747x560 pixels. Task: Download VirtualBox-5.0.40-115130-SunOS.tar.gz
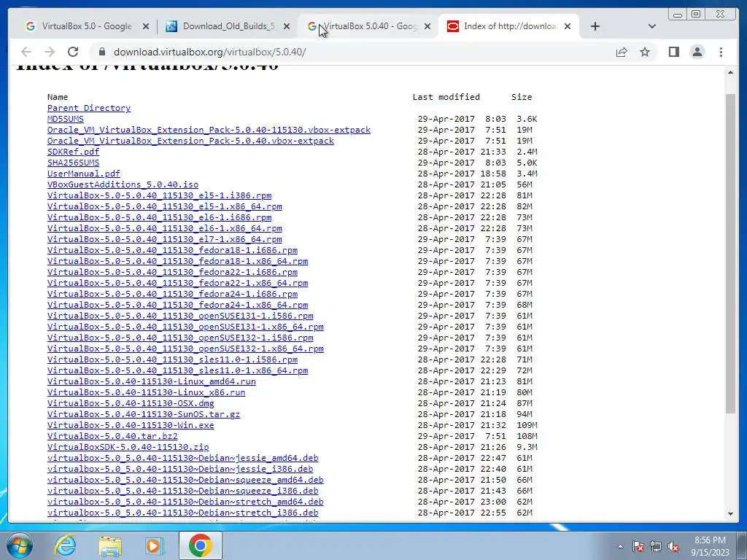[144, 415]
